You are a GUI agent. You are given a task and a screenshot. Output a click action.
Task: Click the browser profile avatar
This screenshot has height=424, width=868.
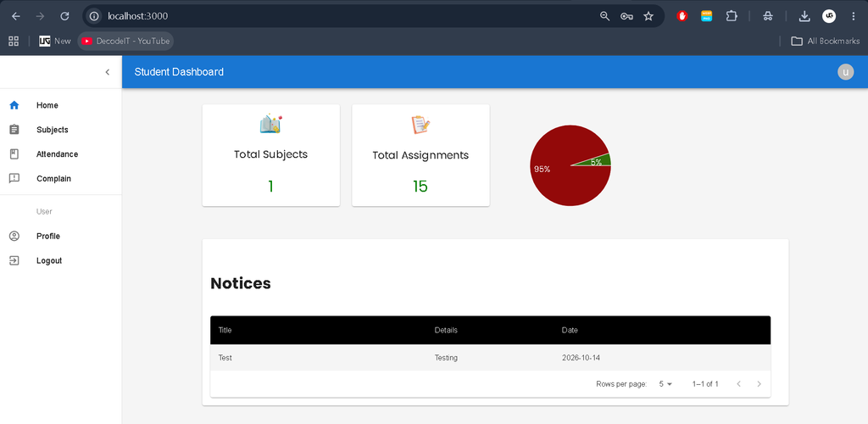coord(829,16)
